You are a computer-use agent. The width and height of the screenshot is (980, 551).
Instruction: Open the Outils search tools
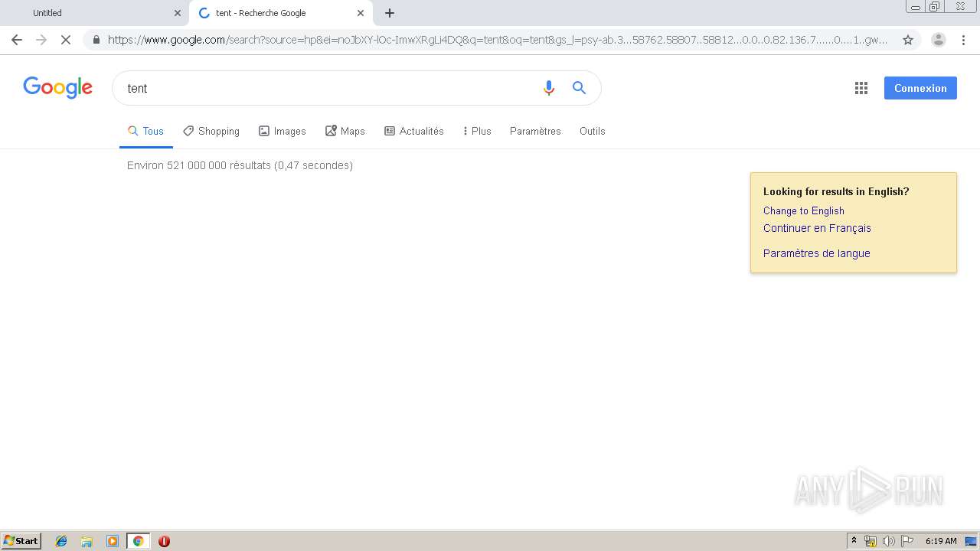coord(593,131)
